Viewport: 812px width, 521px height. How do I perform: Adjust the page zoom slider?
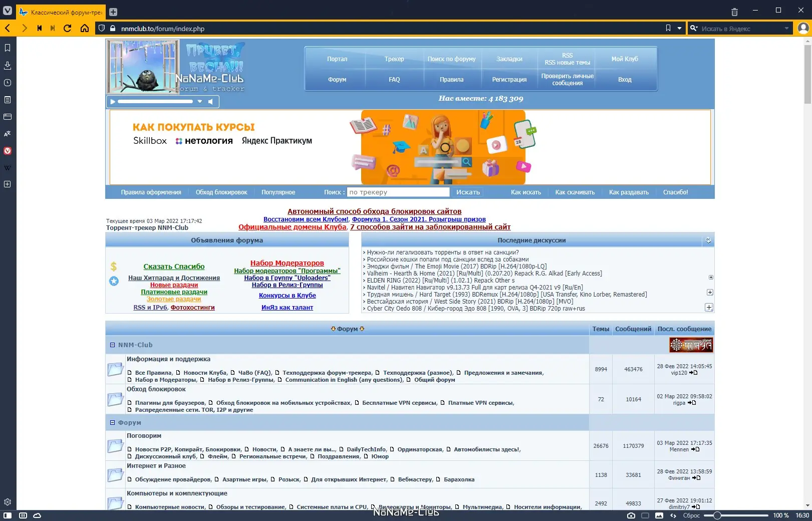(x=736, y=515)
